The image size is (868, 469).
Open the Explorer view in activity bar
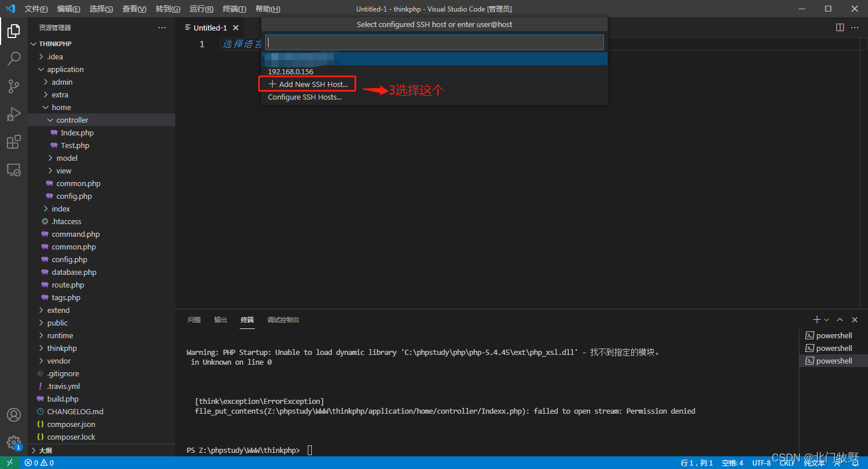(x=14, y=31)
